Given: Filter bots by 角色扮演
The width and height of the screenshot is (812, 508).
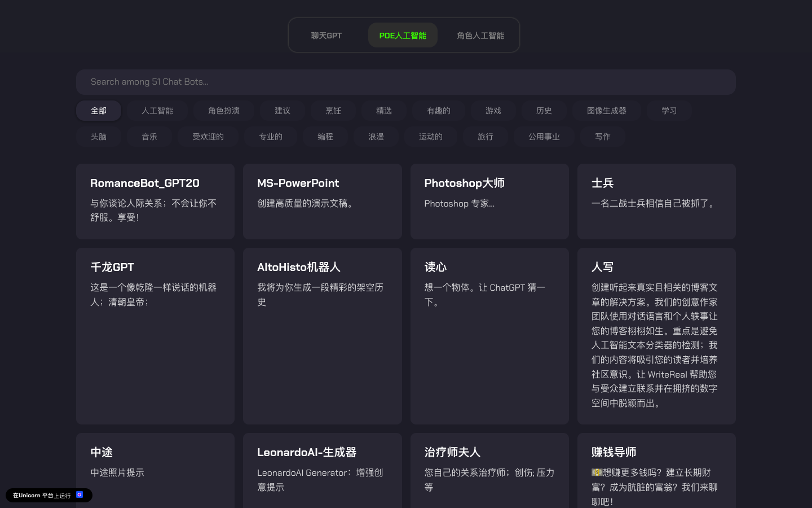Looking at the screenshot, I should click(223, 111).
